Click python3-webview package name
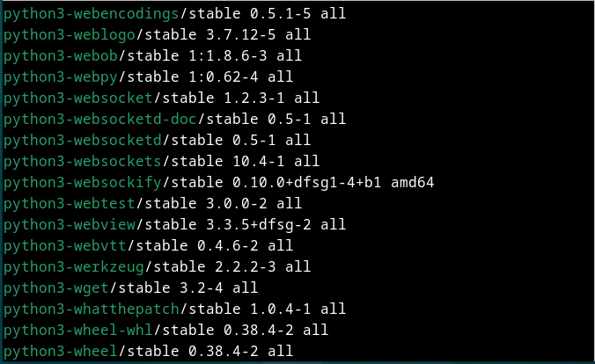The width and height of the screenshot is (595, 364). (x=70, y=225)
